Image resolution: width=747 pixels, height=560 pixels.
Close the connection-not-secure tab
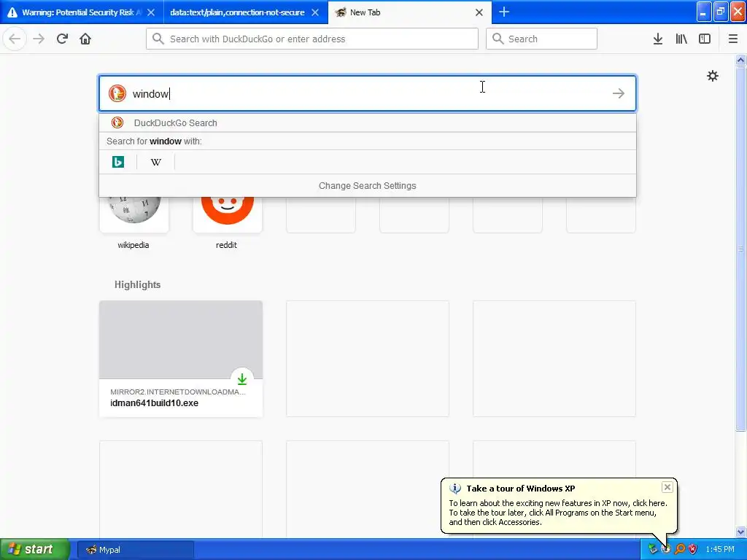tap(315, 12)
